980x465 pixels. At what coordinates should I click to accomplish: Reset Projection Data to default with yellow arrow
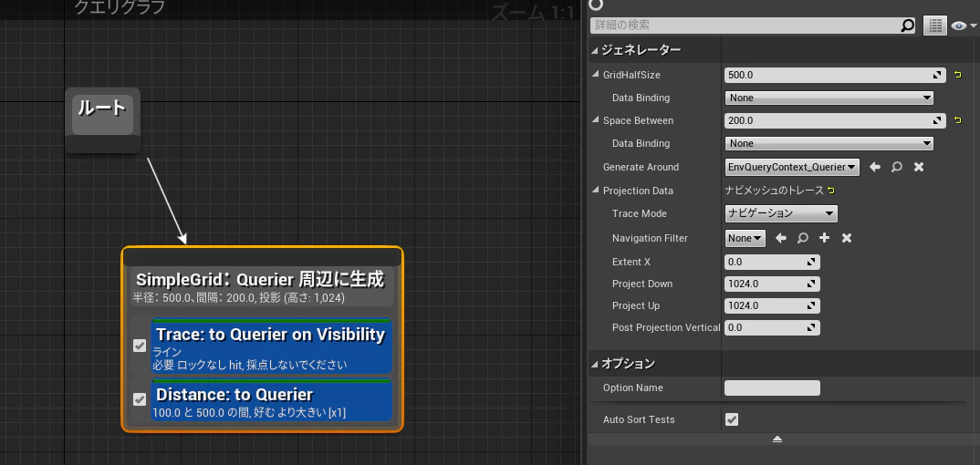click(x=830, y=191)
